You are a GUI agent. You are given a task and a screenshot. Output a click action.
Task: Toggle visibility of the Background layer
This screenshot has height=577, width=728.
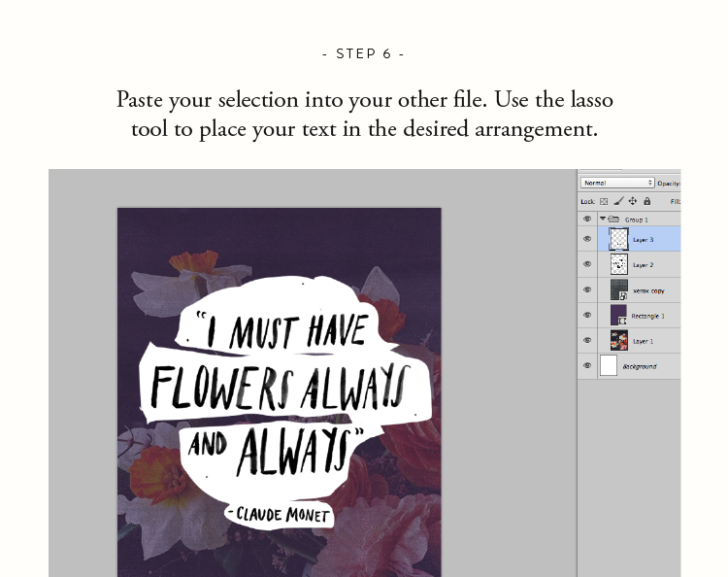coord(587,365)
